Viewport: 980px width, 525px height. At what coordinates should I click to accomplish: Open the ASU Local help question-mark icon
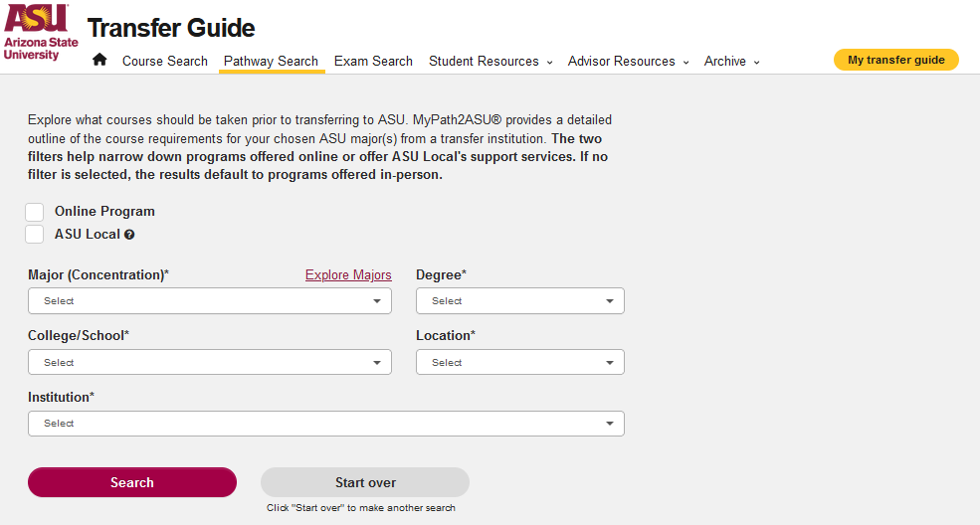pyautogui.click(x=129, y=235)
